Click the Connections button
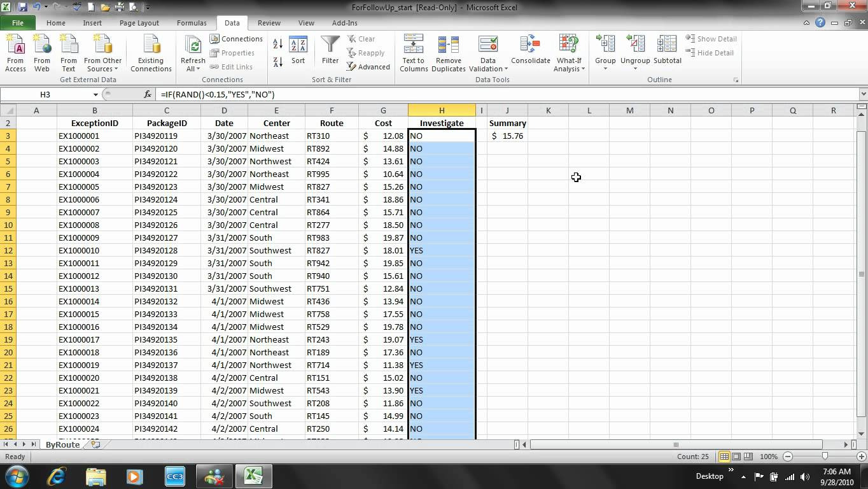 pos(236,39)
